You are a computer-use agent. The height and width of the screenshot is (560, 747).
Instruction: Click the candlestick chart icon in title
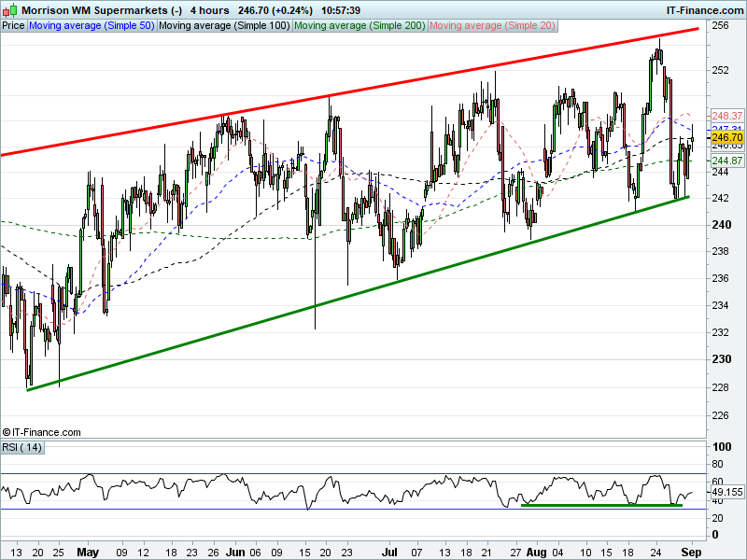(10, 10)
